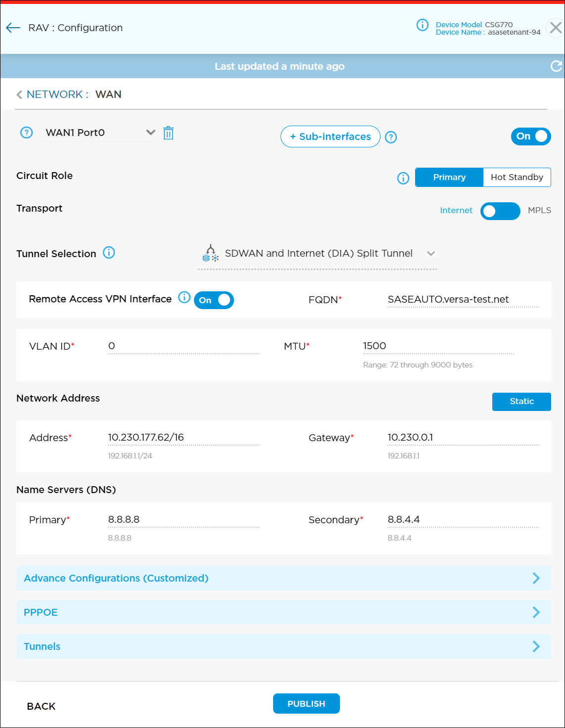Switch Transport toggle between Internet and MPLS
This screenshot has height=728, width=565.
[500, 211]
